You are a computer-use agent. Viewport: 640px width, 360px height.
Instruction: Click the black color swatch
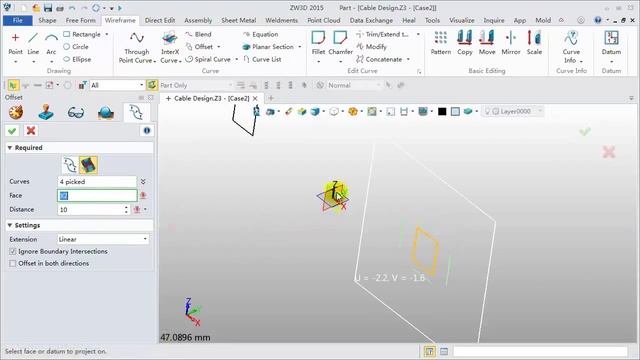click(x=442, y=111)
